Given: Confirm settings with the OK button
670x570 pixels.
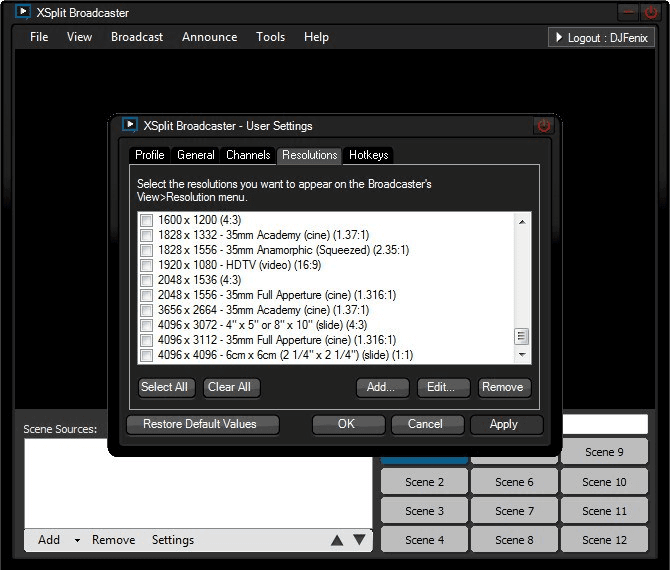Looking at the screenshot, I should (348, 425).
